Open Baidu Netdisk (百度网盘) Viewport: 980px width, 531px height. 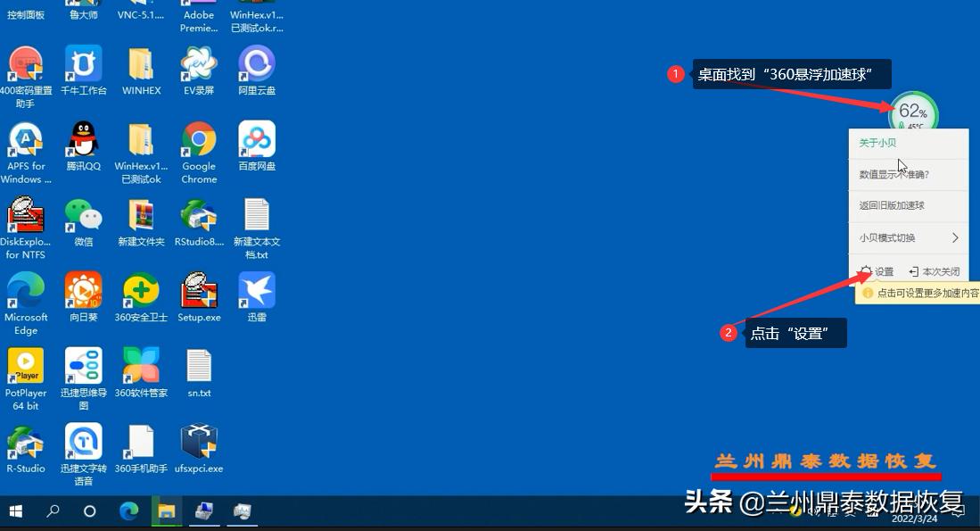pos(257,147)
